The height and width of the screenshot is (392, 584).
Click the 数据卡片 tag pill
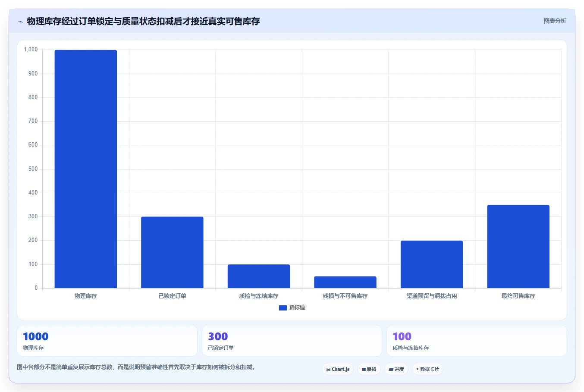tap(427, 369)
